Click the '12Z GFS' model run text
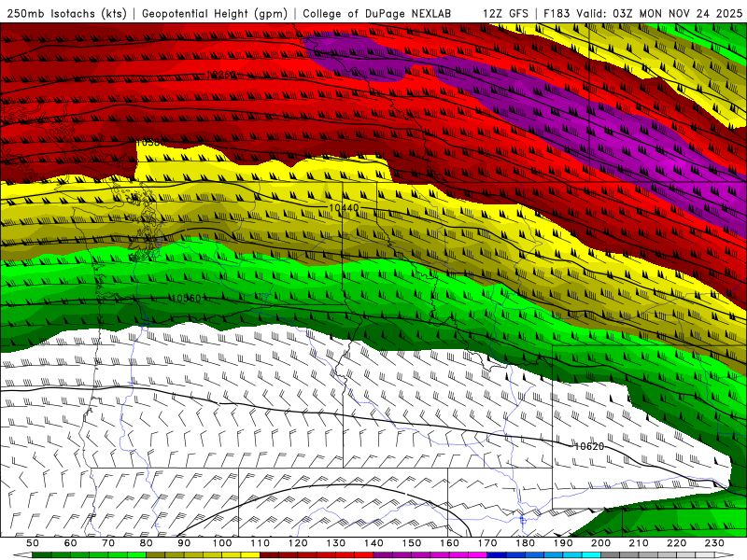The width and height of the screenshot is (747, 560). click(x=505, y=14)
